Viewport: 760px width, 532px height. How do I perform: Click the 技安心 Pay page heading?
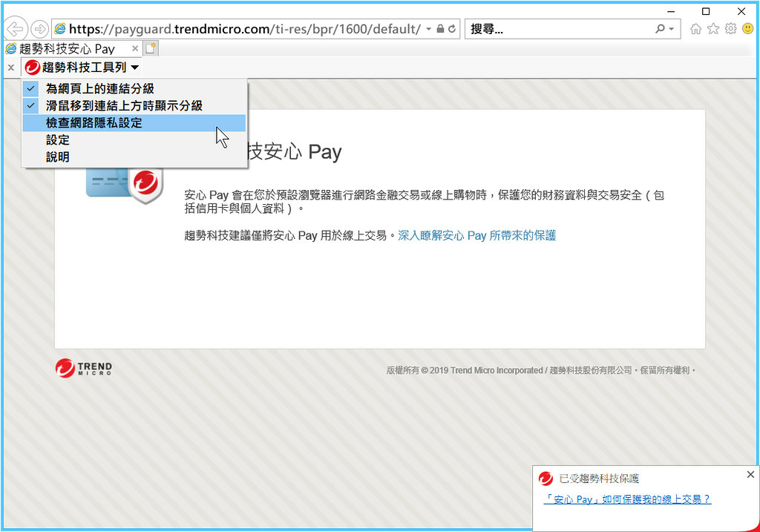(295, 152)
